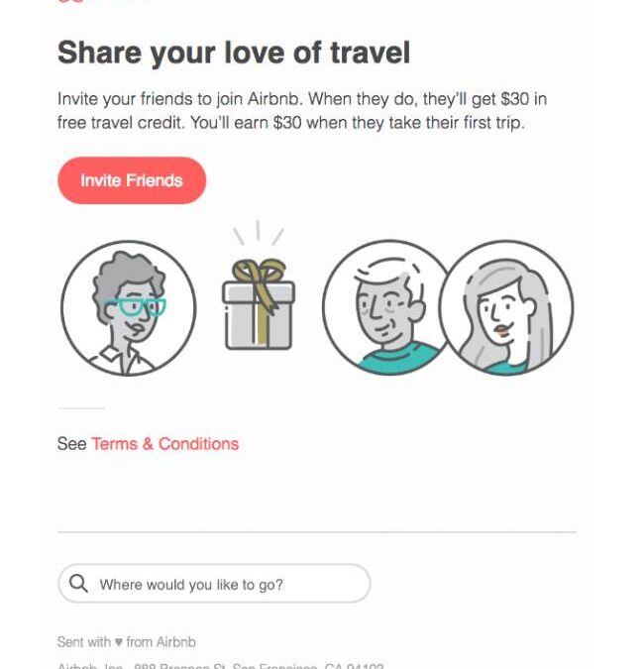
Task: Select the curly-haired avatar with glasses
Action: click(129, 308)
